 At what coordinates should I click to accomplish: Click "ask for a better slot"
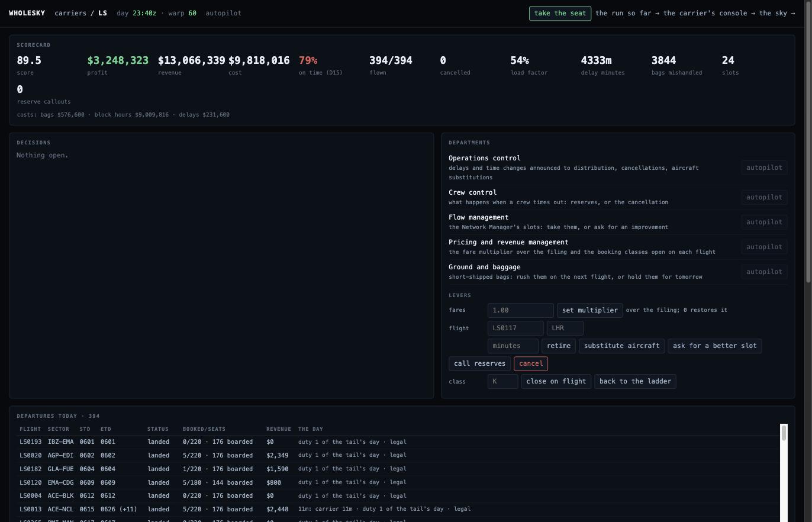pyautogui.click(x=715, y=346)
